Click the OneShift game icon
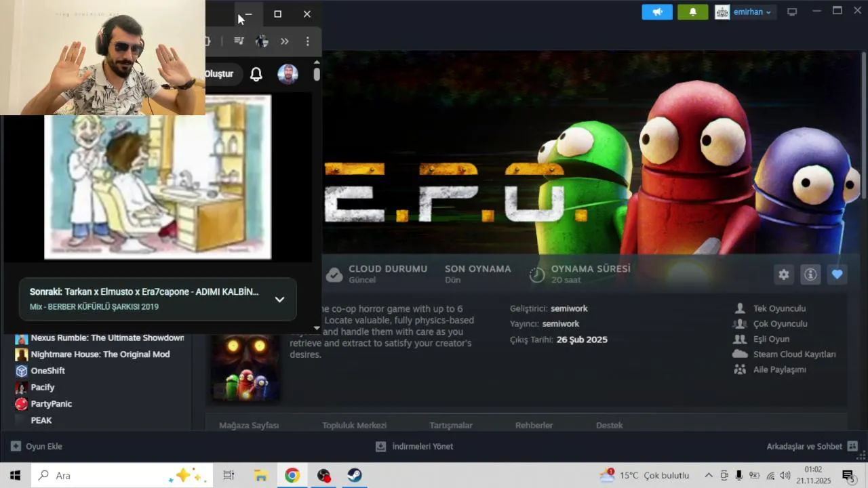The image size is (868, 488). pos(22,371)
